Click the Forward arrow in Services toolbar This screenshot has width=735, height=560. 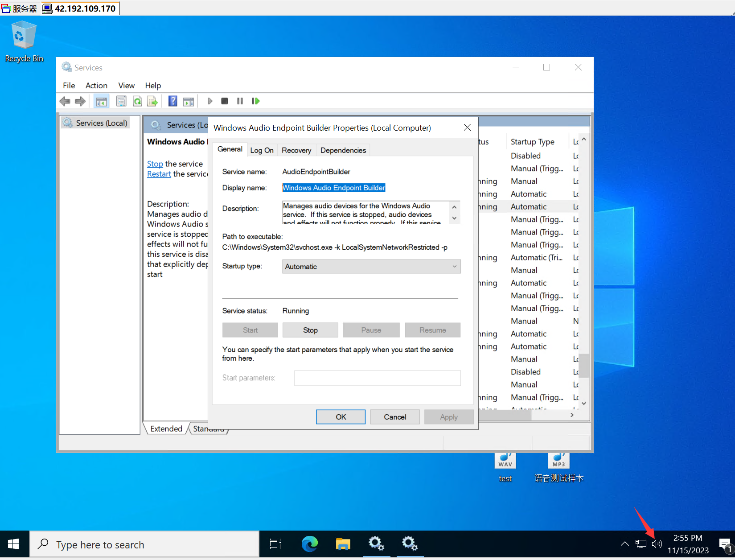tap(80, 101)
